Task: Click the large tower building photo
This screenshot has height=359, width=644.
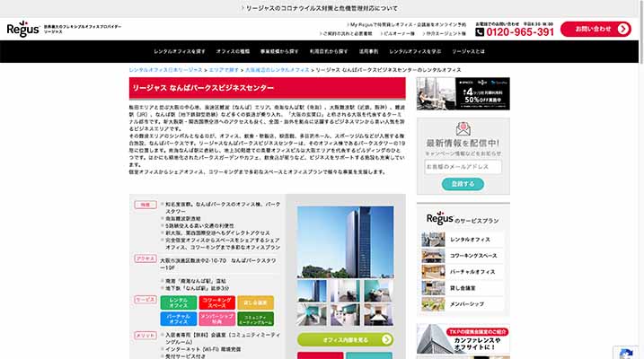Action: pos(346,241)
